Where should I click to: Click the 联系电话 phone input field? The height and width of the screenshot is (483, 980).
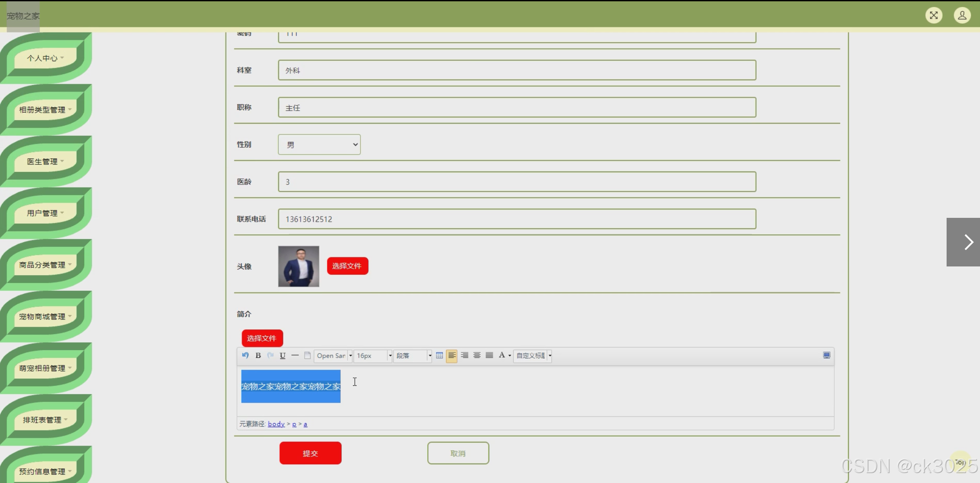tap(517, 219)
